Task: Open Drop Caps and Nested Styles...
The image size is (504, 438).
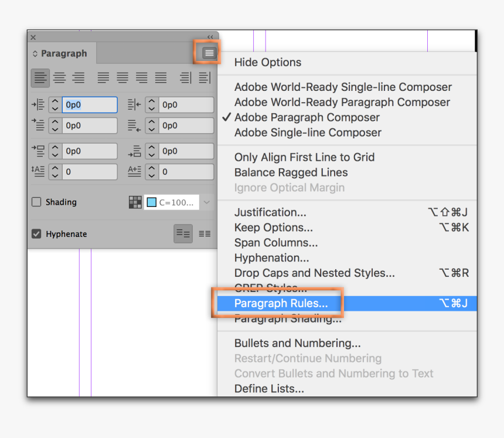Action: coord(347,273)
